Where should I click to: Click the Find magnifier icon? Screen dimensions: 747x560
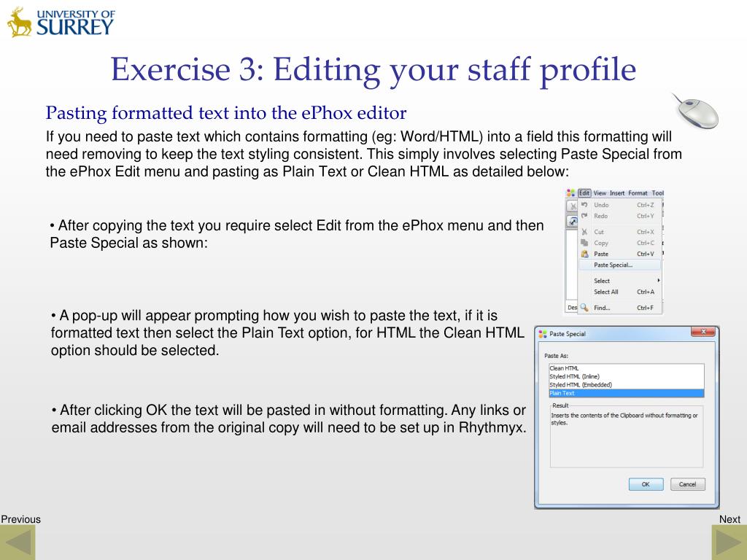584,308
